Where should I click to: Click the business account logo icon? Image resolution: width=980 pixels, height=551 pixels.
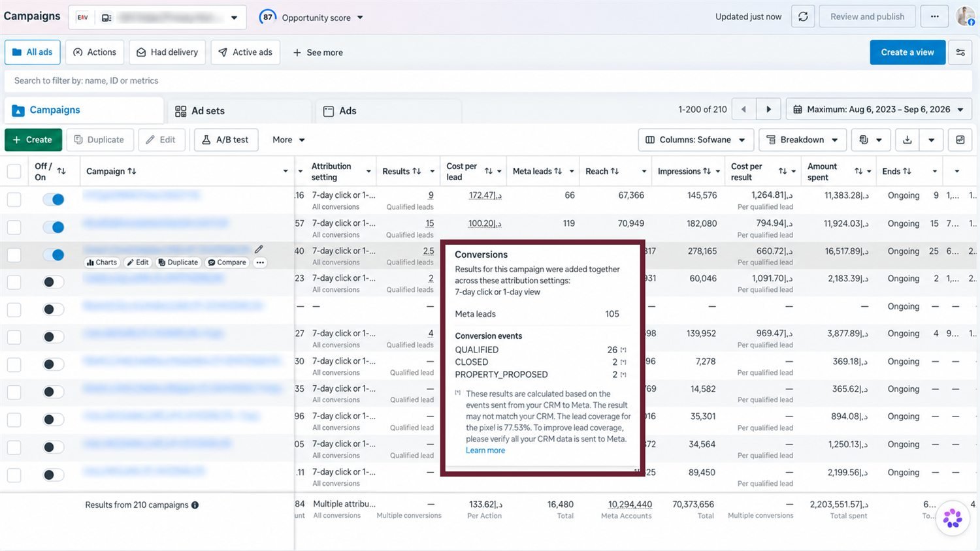click(x=83, y=18)
